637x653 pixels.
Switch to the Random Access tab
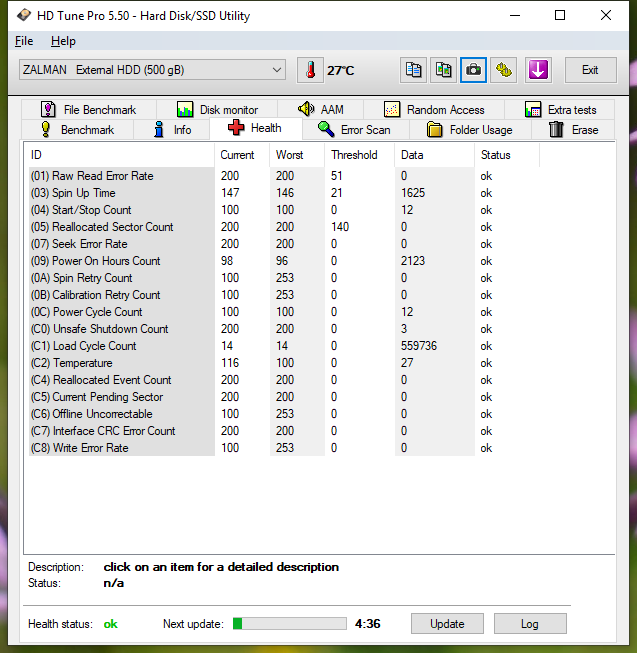[434, 110]
